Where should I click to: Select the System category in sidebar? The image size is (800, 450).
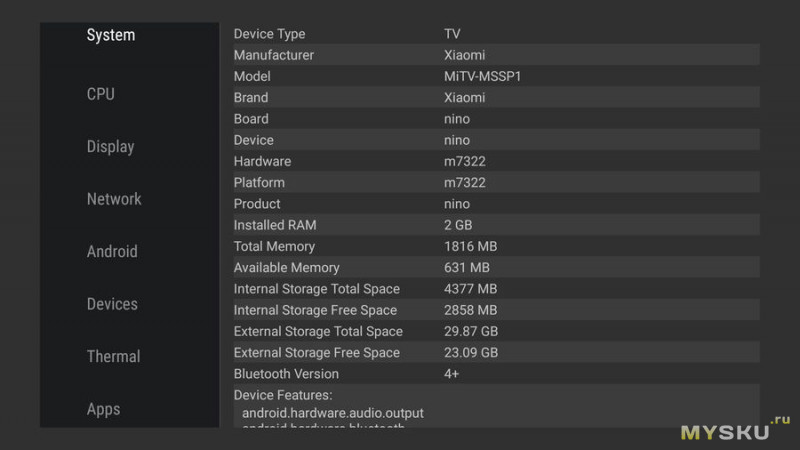pos(111,35)
